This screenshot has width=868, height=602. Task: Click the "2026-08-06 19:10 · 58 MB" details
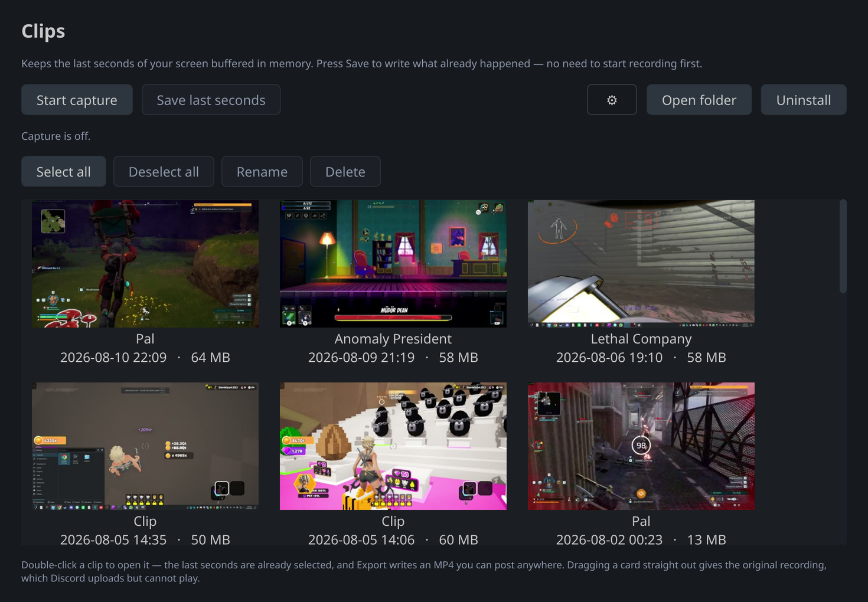pos(641,358)
